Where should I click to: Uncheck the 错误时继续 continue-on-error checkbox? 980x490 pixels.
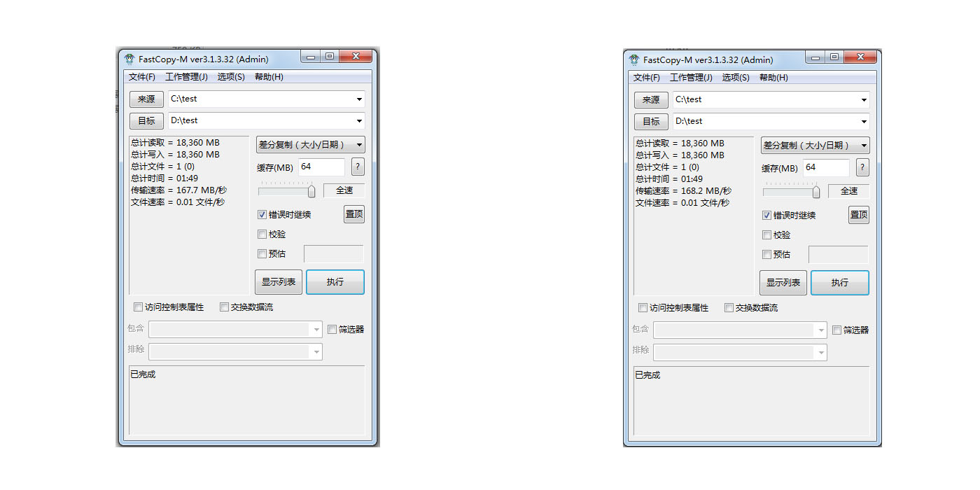(262, 214)
